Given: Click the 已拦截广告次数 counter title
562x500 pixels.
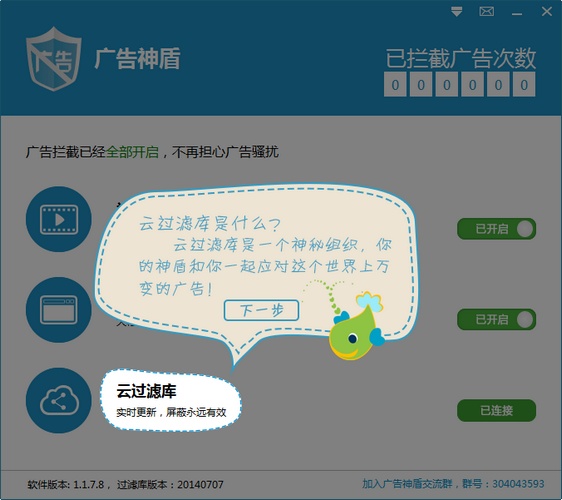Looking at the screenshot, I should click(461, 58).
